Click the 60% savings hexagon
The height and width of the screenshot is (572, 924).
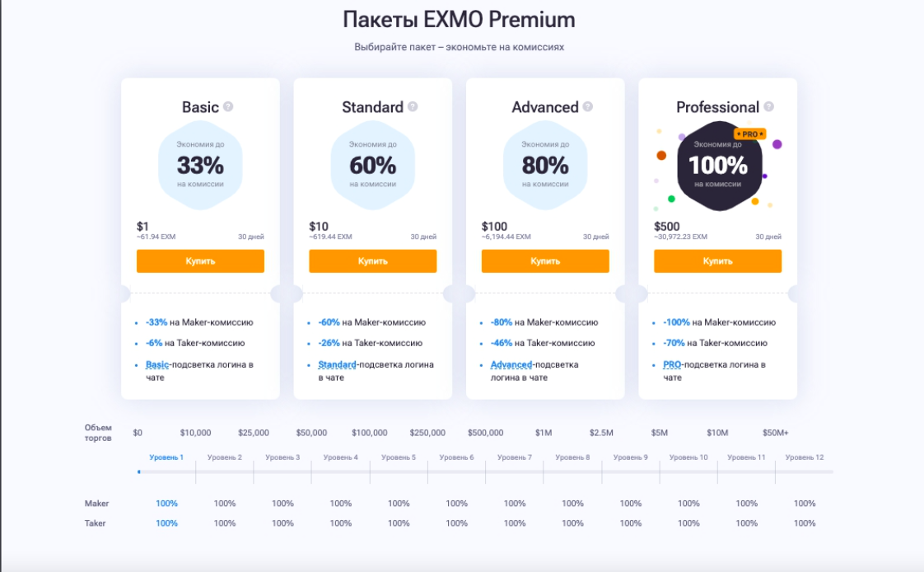[x=373, y=166]
